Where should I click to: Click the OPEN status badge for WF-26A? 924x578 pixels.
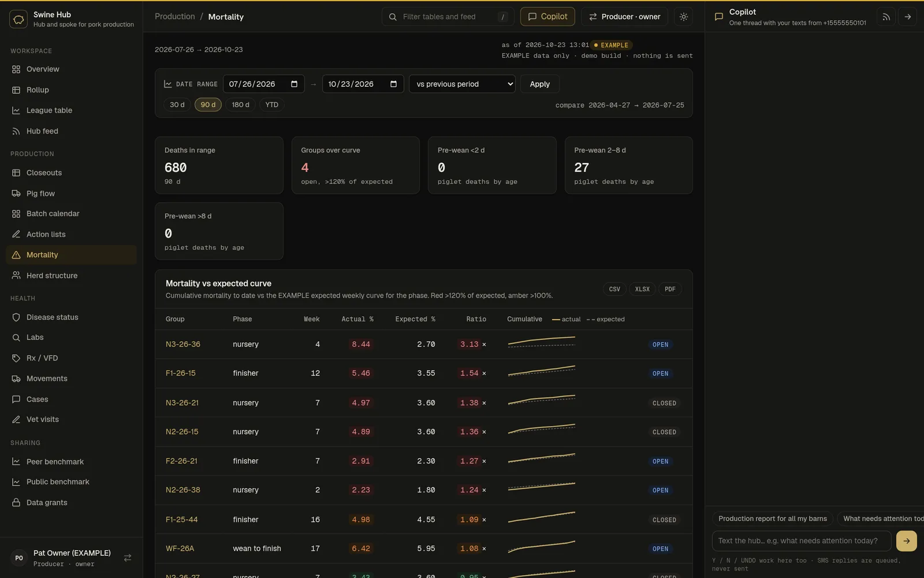point(661,549)
